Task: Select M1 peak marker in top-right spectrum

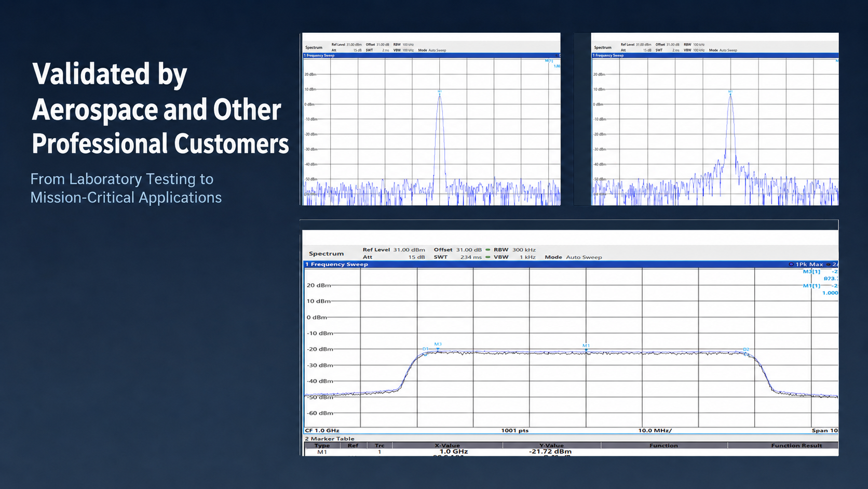Action: 730,92
